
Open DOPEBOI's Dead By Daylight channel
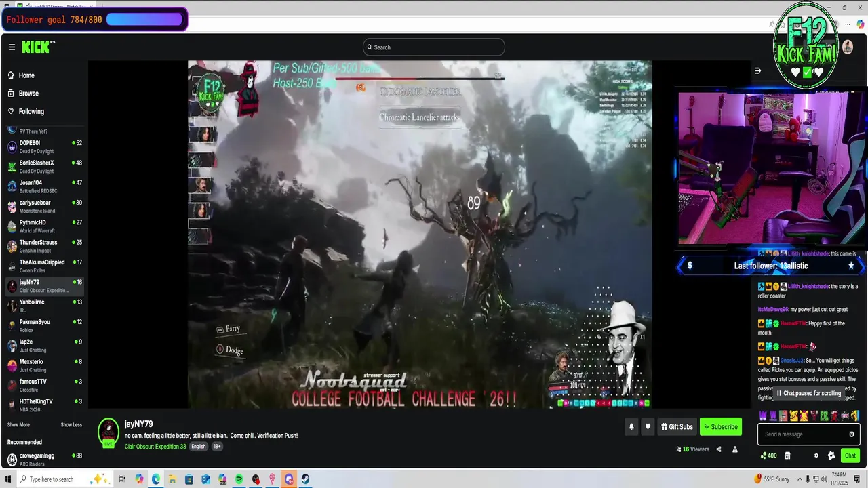coord(44,147)
